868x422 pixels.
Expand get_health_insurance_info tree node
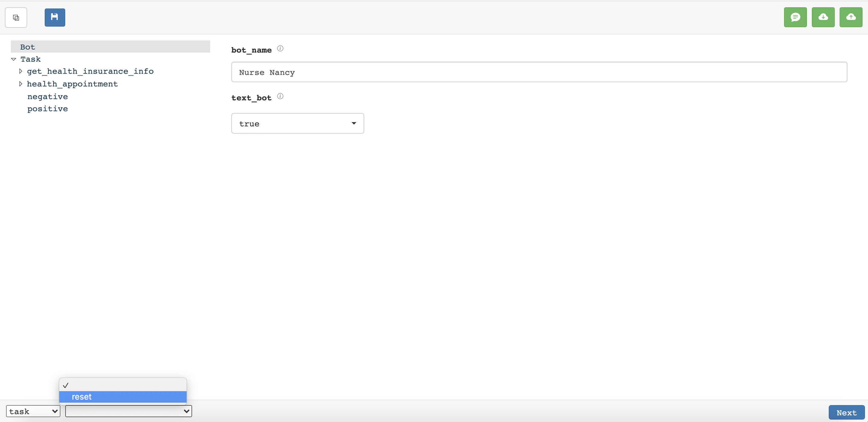[x=21, y=71]
